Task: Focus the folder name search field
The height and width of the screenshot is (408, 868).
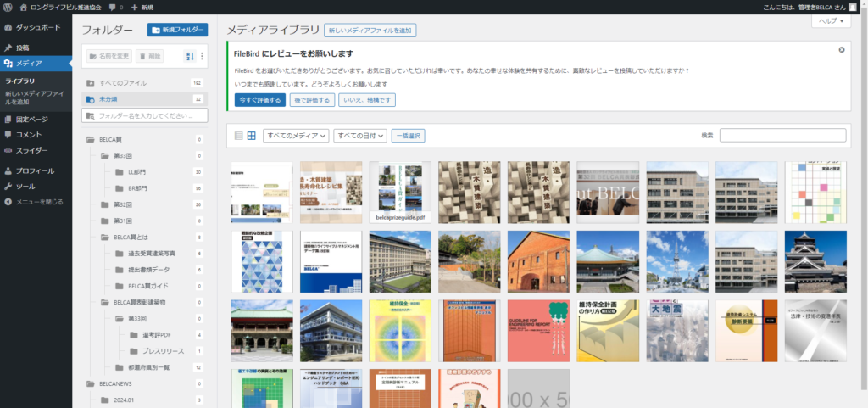Action: (x=144, y=115)
